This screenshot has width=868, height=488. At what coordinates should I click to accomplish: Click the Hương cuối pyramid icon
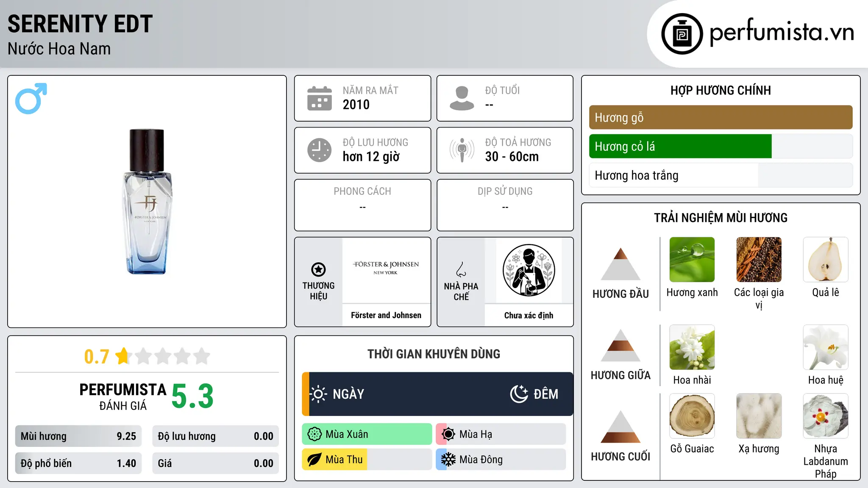coord(620,426)
